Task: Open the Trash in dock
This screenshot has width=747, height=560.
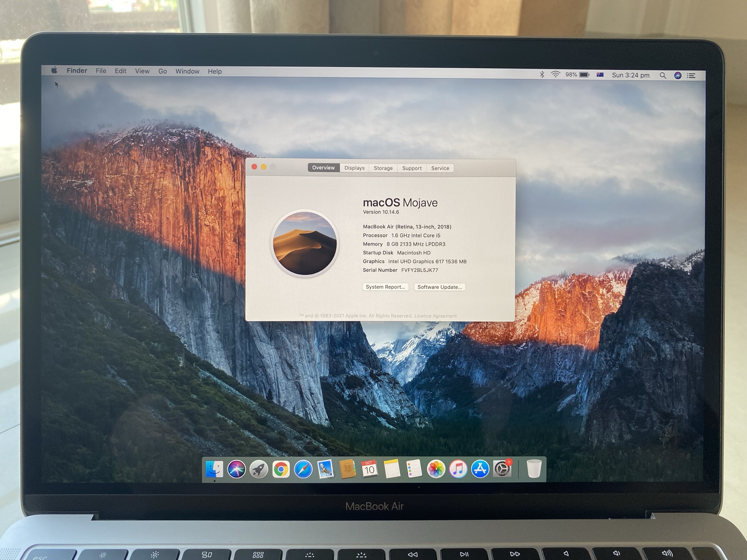Action: [x=534, y=469]
